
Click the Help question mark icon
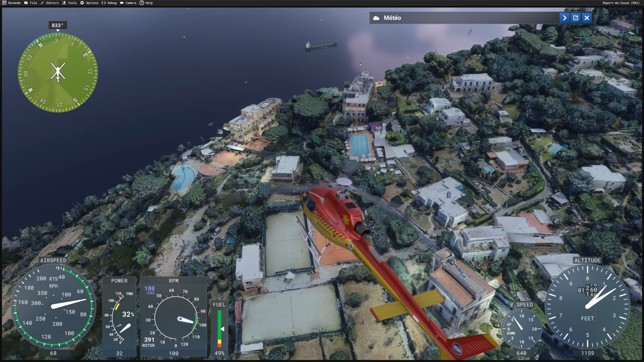coord(142,3)
